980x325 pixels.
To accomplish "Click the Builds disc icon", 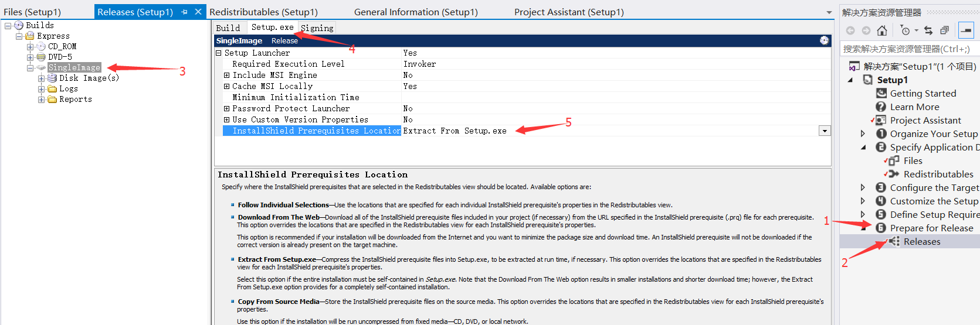I will (x=19, y=25).
